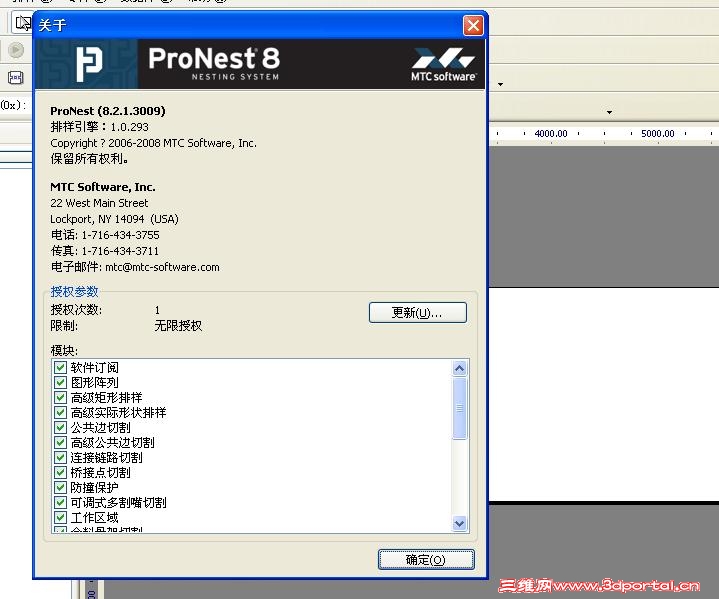Toggle the 工作区域 module checkbox
Image resolution: width=719 pixels, height=599 pixels.
coord(60,517)
